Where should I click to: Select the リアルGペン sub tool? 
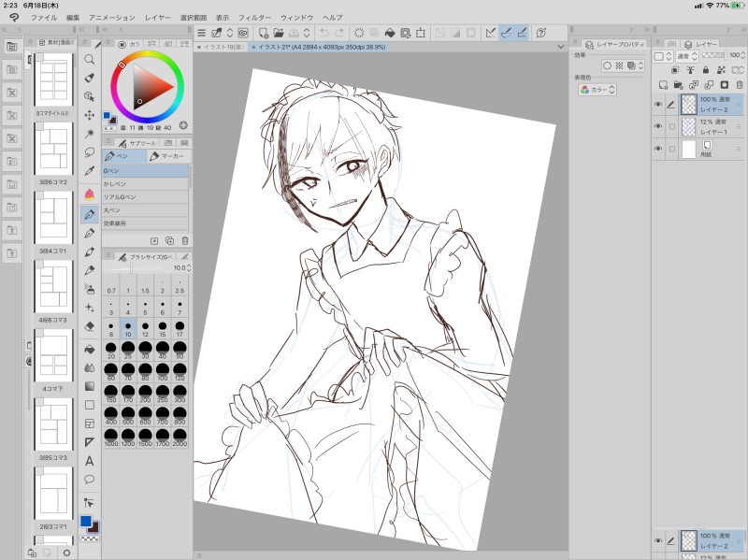146,197
